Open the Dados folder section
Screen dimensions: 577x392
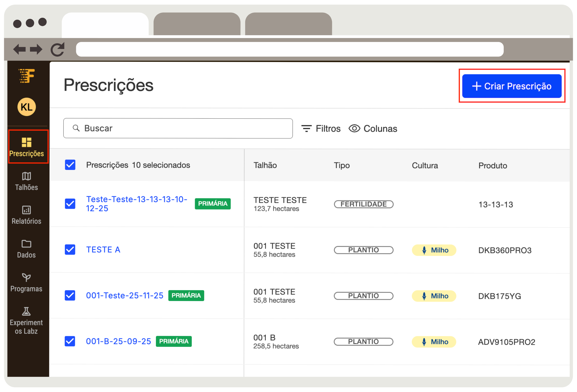coord(26,249)
